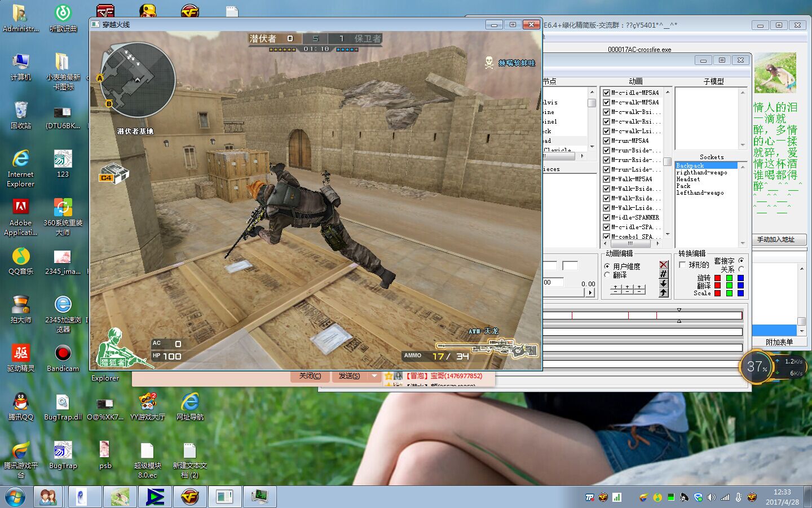Click the Sockets list scroll-down arrow
Screen dimensions: 812x508
coord(743,243)
